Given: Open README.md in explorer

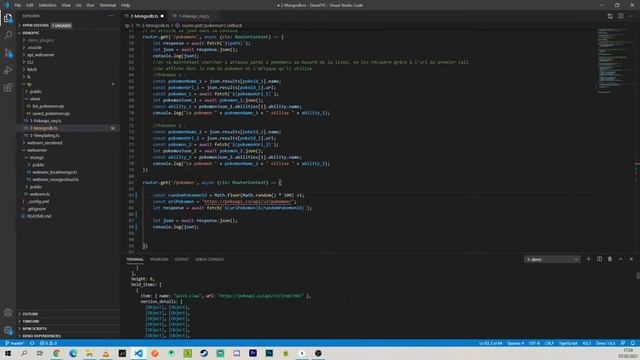Looking at the screenshot, I should click(x=38, y=216).
